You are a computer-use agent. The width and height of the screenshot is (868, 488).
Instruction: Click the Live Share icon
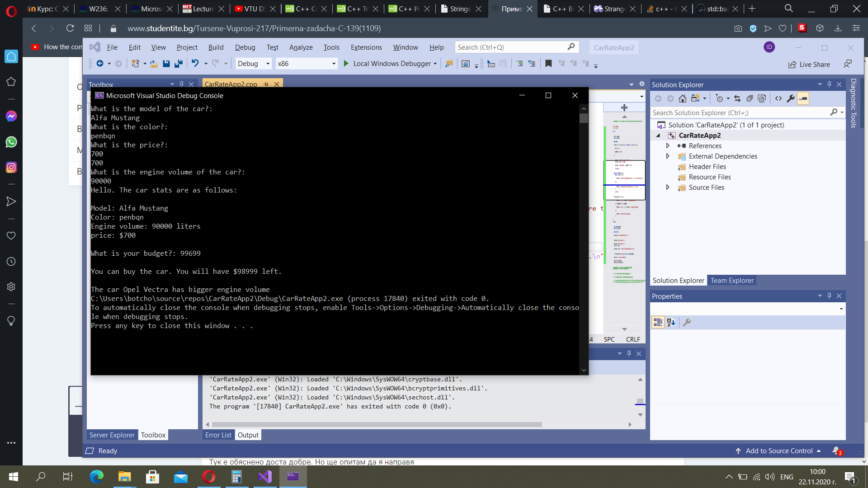tap(792, 65)
